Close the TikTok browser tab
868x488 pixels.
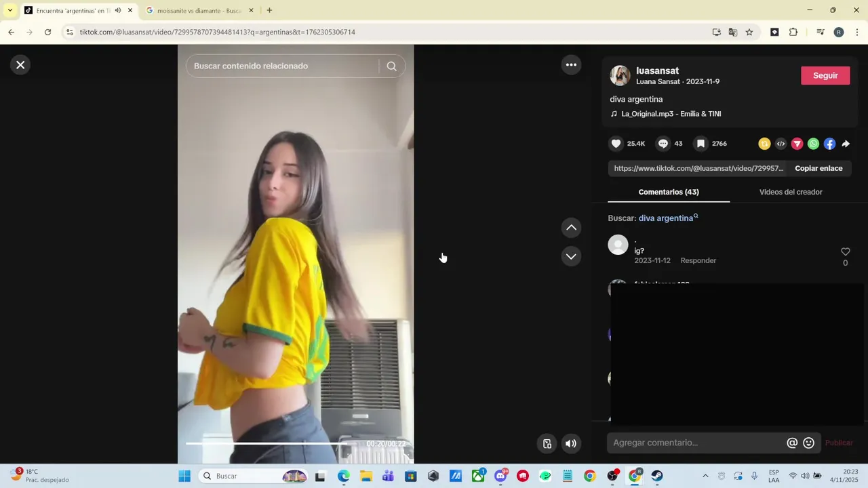(130, 10)
